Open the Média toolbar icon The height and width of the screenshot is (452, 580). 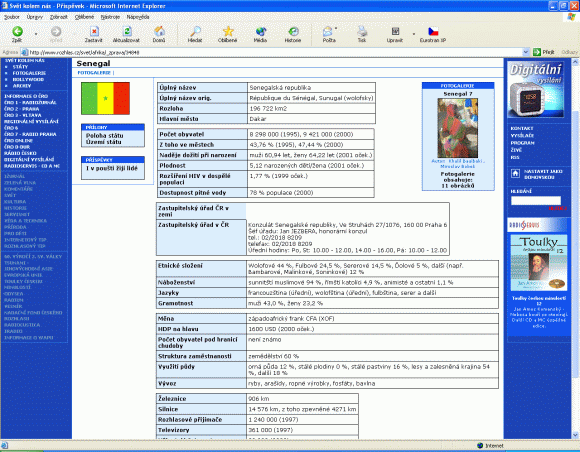pyautogui.click(x=260, y=32)
